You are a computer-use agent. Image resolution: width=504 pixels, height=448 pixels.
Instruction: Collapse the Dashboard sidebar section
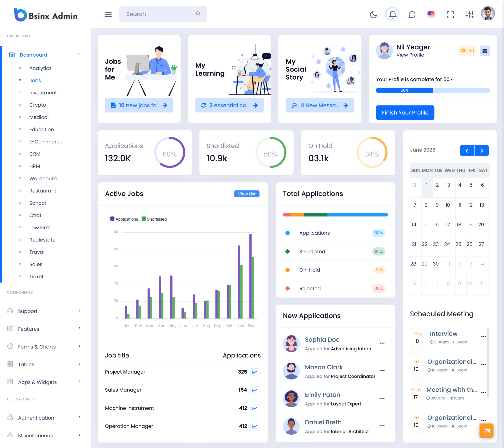point(79,54)
